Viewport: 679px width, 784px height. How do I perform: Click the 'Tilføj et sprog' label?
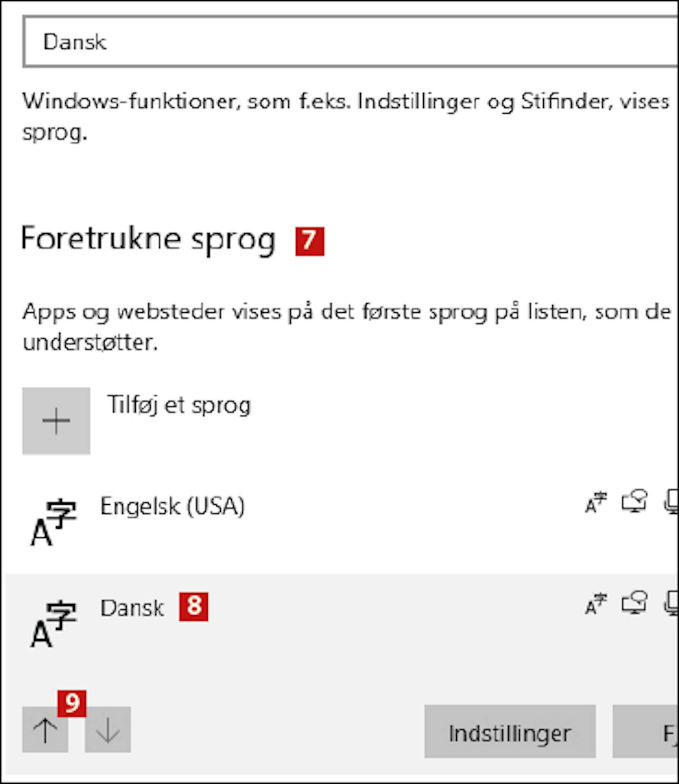(179, 405)
